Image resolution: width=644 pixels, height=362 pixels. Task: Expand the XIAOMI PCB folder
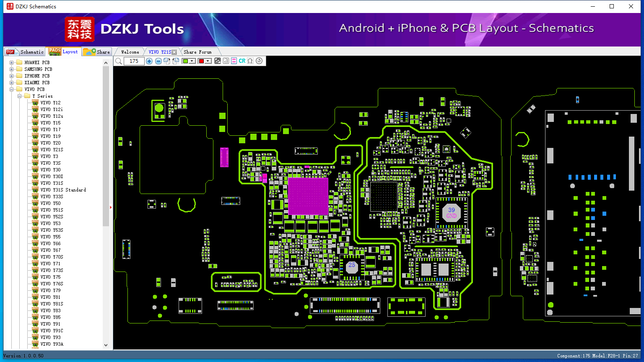[11, 83]
